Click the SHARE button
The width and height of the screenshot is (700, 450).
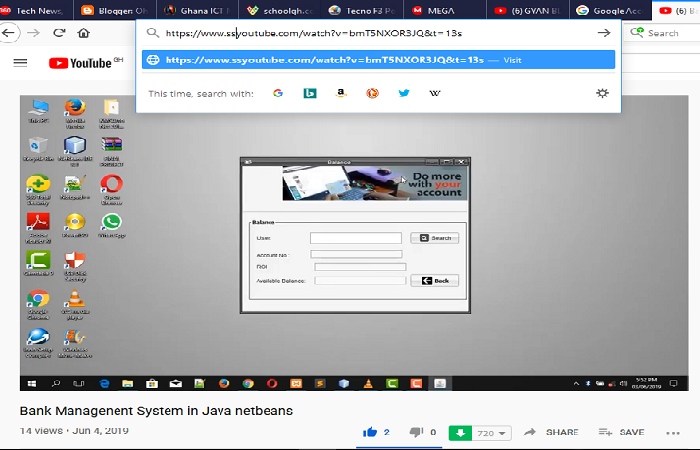coord(551,432)
